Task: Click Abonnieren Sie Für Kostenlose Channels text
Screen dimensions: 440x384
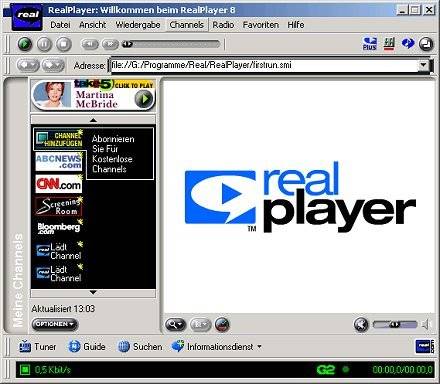Action: tap(113, 154)
